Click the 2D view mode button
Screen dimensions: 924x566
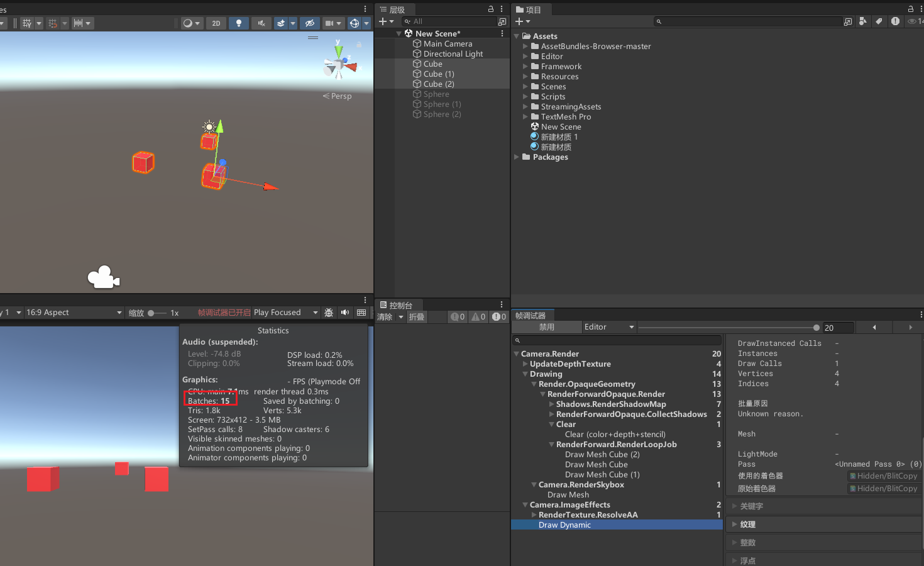pos(216,23)
